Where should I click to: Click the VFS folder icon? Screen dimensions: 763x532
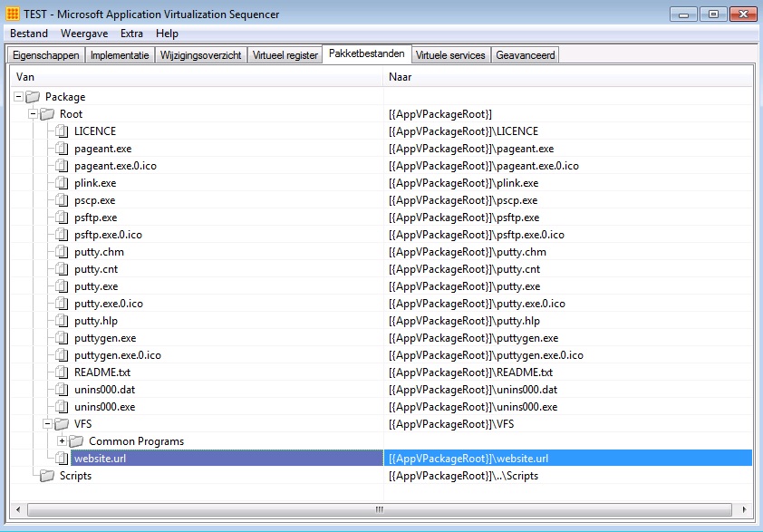[62, 424]
